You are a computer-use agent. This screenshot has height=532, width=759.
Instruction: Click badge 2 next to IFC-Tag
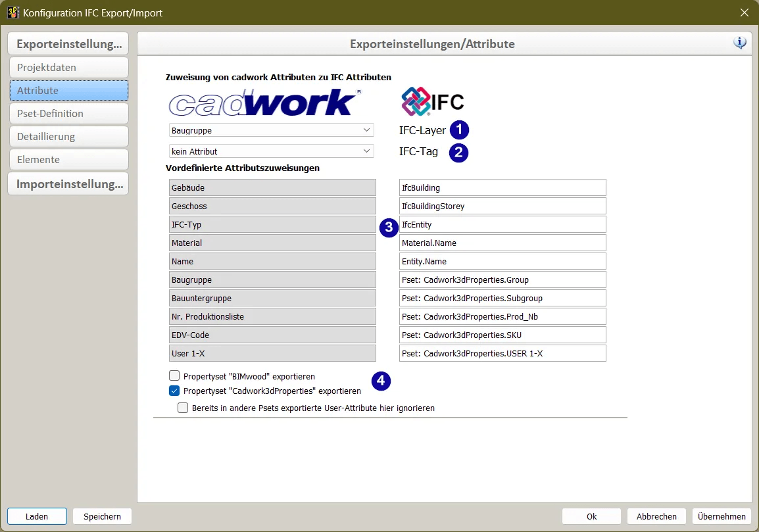[x=458, y=153]
